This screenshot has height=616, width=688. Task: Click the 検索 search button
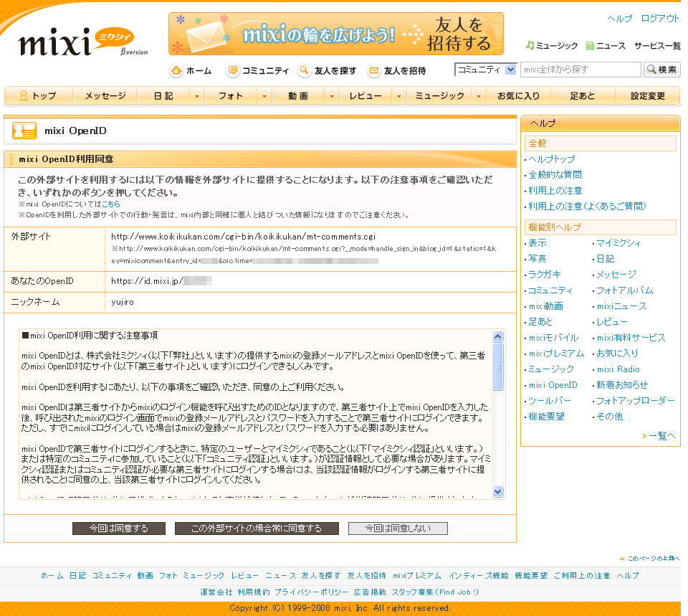pyautogui.click(x=662, y=70)
